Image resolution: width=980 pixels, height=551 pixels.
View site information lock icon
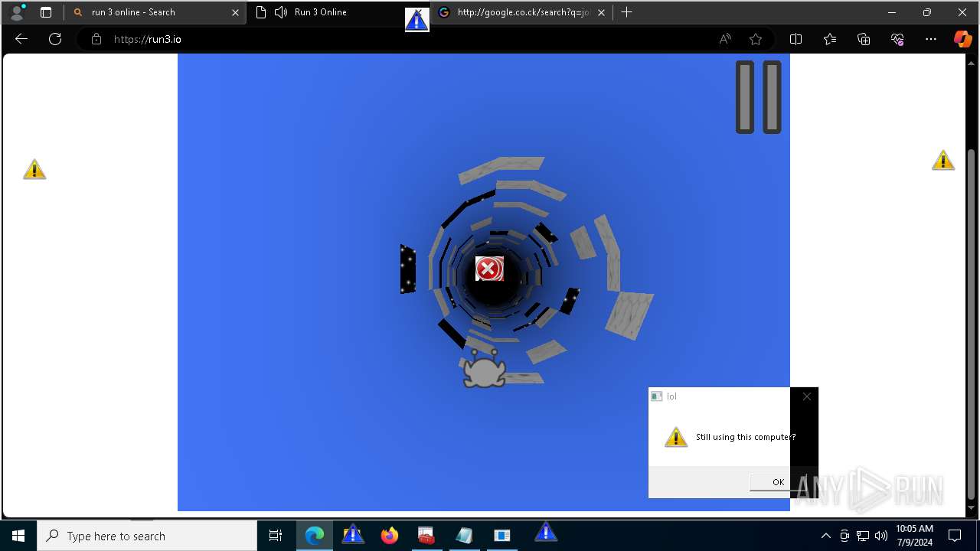click(x=96, y=39)
